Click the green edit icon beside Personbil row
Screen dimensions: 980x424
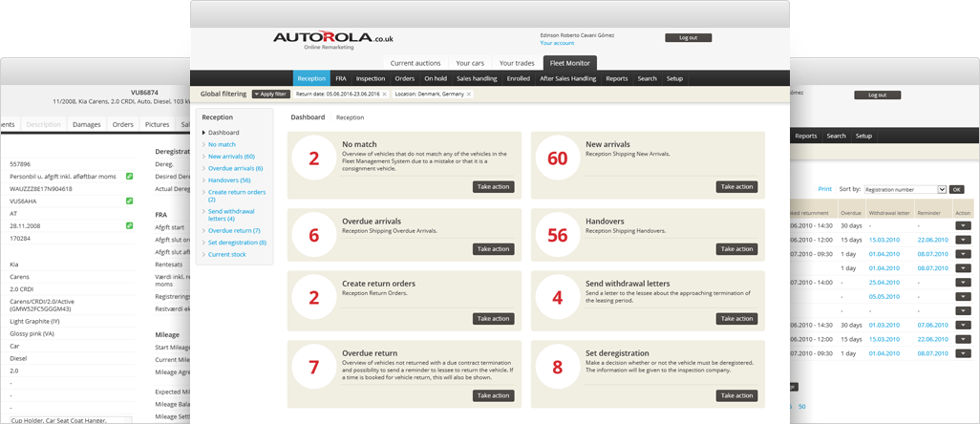(129, 176)
